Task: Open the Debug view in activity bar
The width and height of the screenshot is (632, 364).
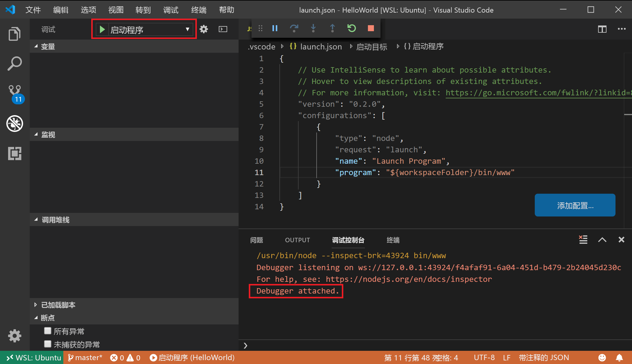Action: tap(14, 124)
